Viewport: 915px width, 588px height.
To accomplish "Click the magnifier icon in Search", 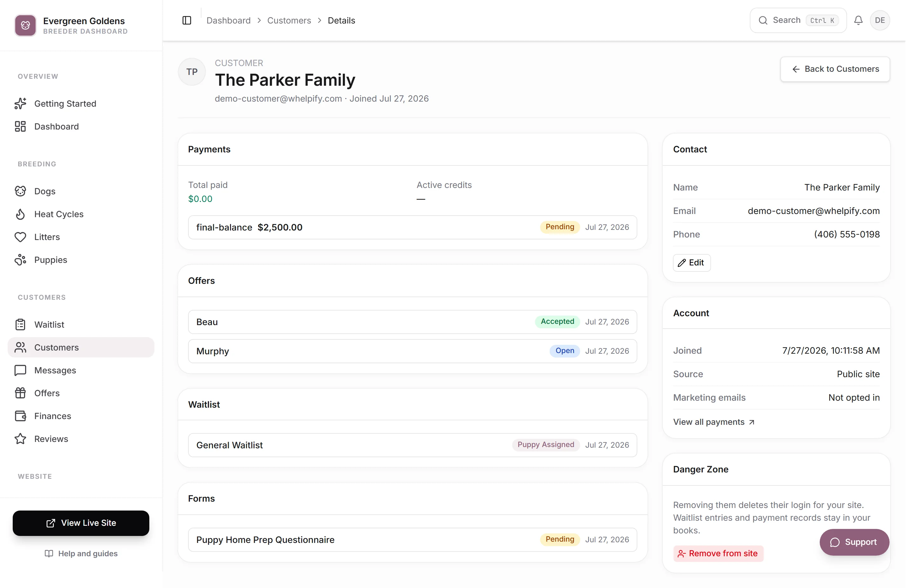I will 763,20.
